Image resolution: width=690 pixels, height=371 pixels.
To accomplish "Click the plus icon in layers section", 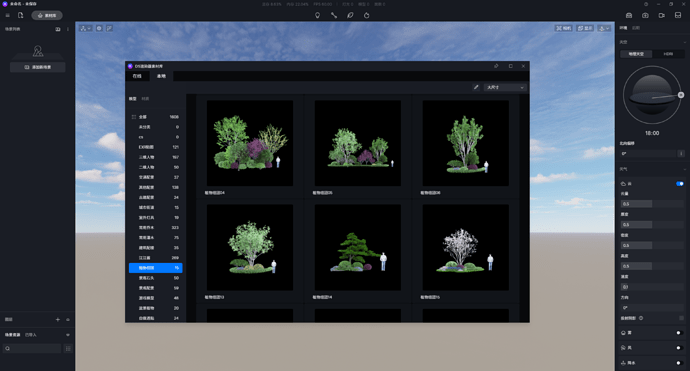I will [58, 320].
